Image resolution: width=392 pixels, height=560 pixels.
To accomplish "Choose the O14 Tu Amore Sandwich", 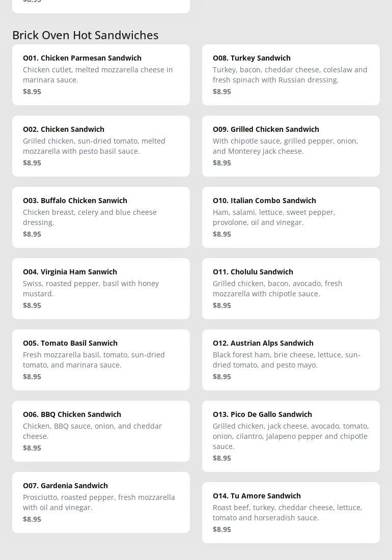I will coord(257,496).
